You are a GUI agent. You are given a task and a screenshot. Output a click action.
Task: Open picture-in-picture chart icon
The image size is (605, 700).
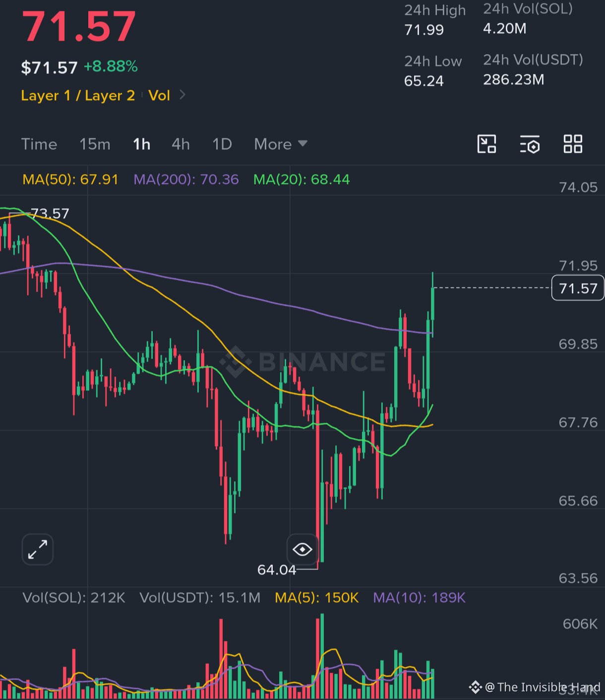point(486,144)
